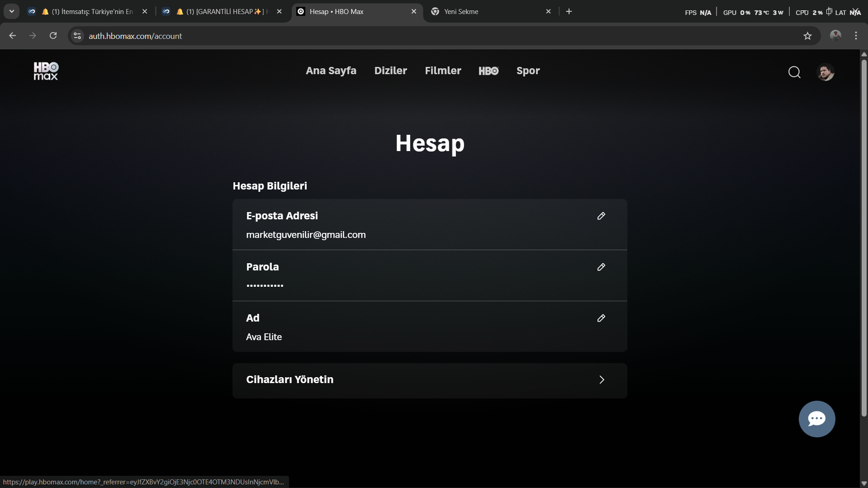Switch to the Yeni Sekme tab

(x=491, y=11)
